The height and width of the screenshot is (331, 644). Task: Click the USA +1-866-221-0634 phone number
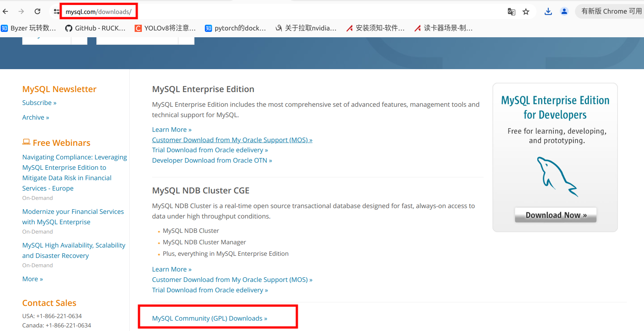(x=59, y=316)
